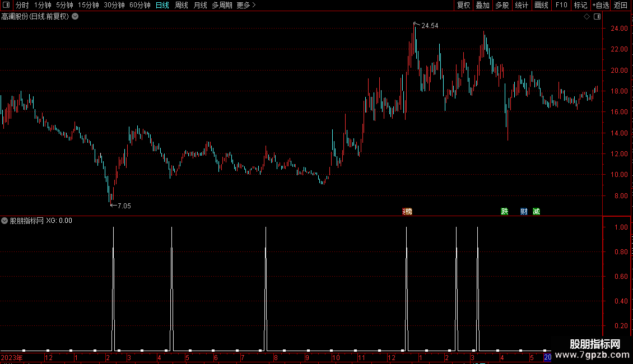Add stock via +自选 button
This screenshot has height=364, width=633.
[601, 5]
